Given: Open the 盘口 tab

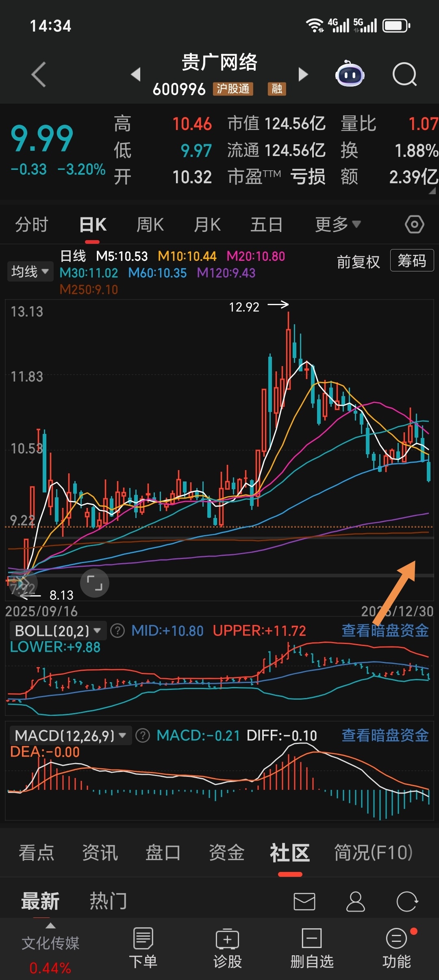Looking at the screenshot, I should pos(163,852).
